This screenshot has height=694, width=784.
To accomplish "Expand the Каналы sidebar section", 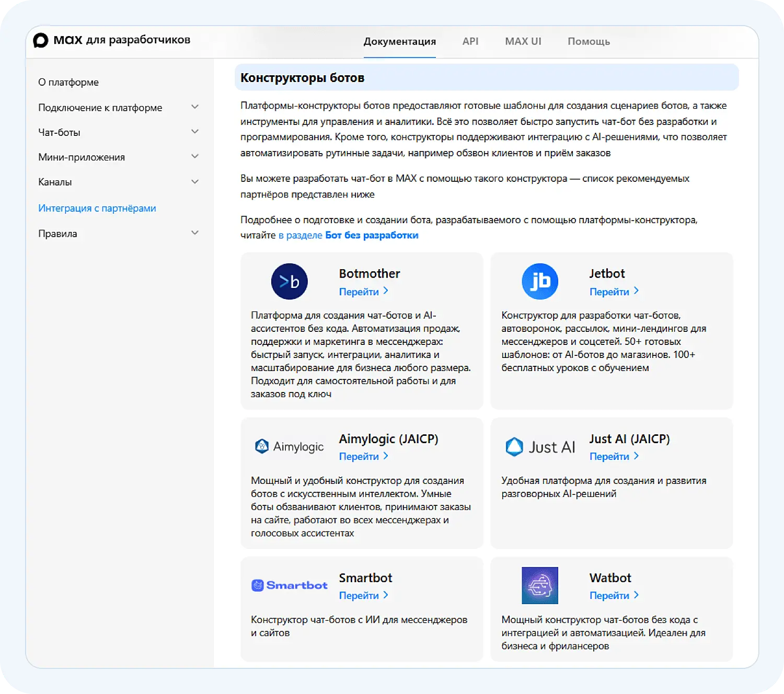I will point(195,181).
